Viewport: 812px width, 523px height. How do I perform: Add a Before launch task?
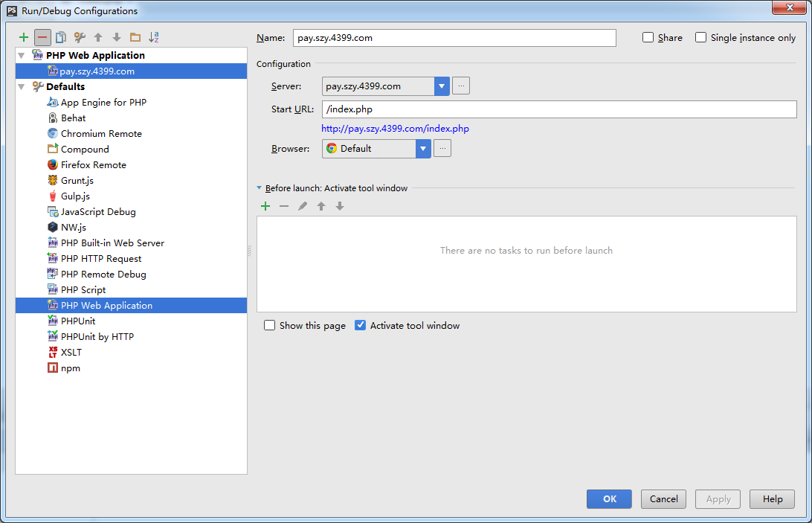click(265, 206)
